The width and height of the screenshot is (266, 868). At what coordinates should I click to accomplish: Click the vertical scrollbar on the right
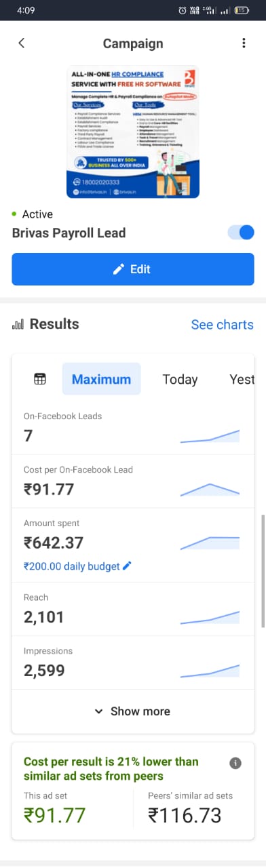[x=263, y=570]
